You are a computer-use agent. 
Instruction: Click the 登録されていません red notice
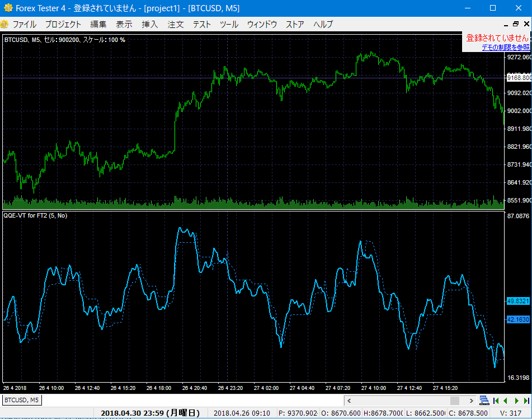[x=497, y=37]
